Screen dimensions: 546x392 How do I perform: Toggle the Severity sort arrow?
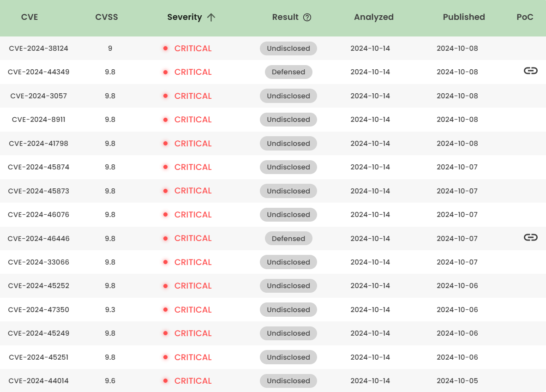[211, 18]
